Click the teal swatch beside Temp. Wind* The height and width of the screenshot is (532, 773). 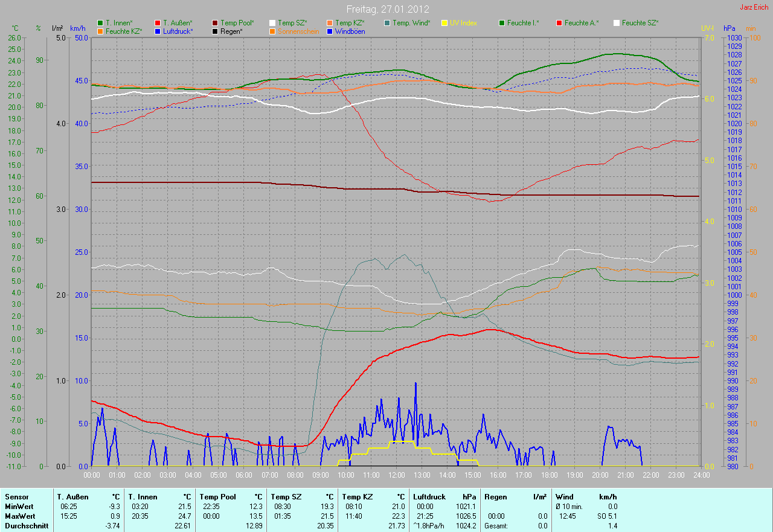(387, 23)
